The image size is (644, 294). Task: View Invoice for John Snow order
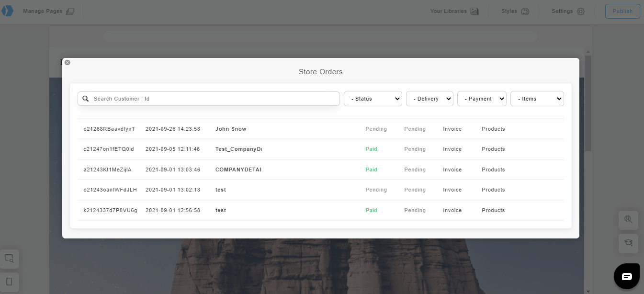[x=452, y=129]
